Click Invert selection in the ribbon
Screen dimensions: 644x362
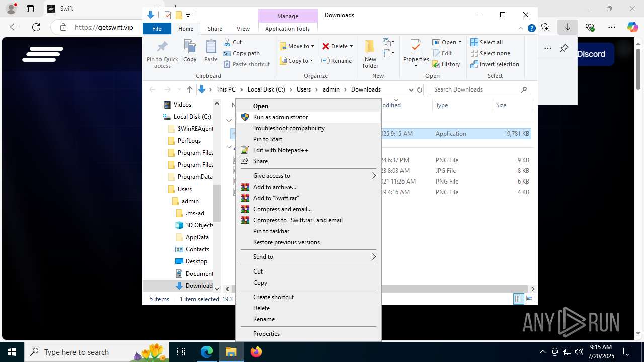[495, 64]
